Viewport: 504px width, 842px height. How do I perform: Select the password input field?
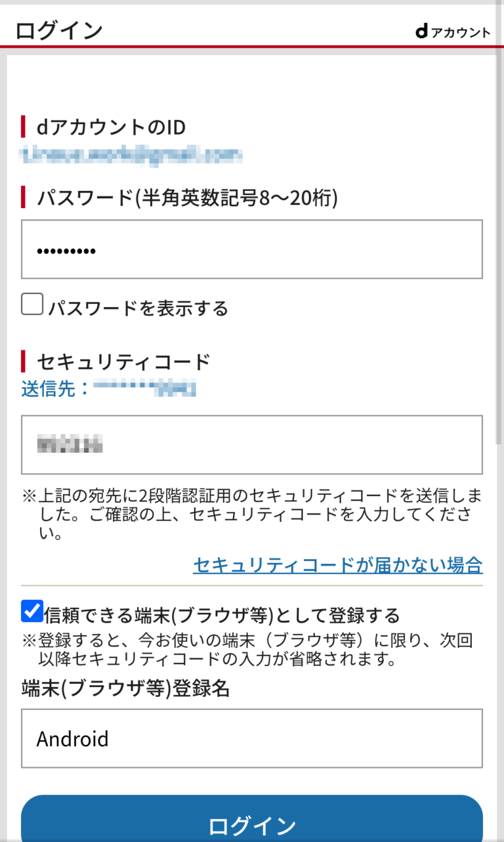point(252,250)
